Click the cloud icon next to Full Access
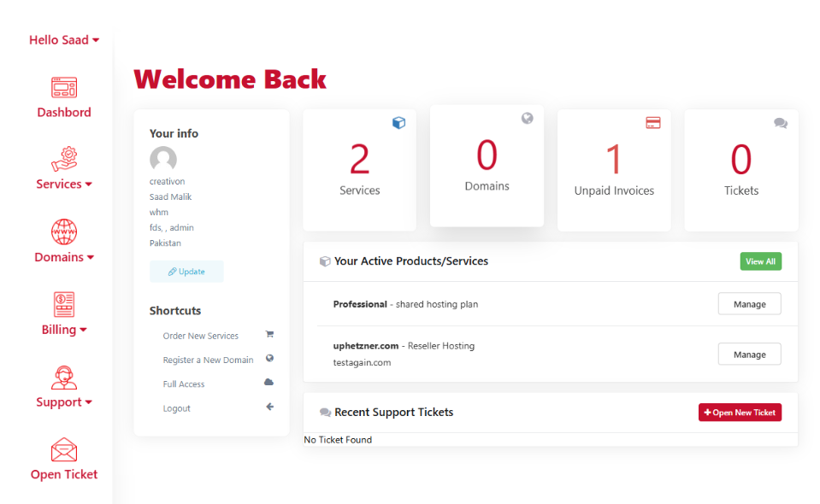This screenshot has width=820, height=504. (x=269, y=383)
